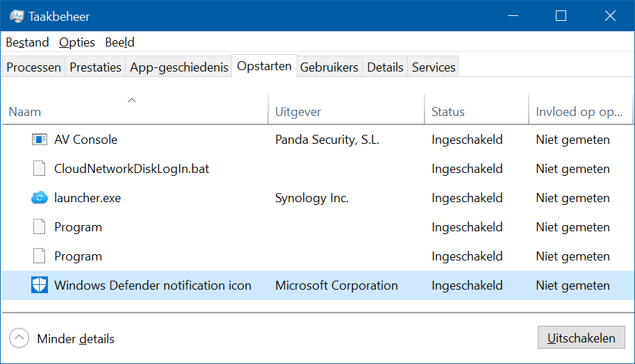Switch to the Processen tab
The image size is (635, 364).
coord(33,67)
